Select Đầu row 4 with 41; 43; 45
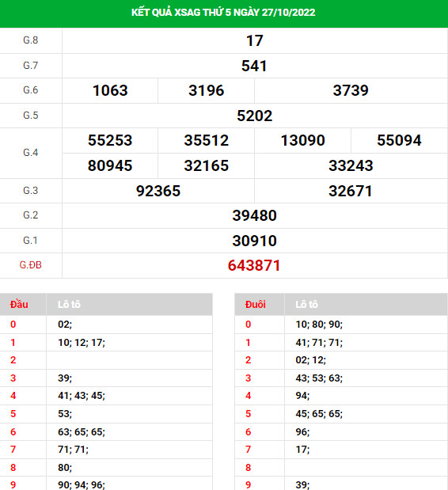 coord(106,396)
